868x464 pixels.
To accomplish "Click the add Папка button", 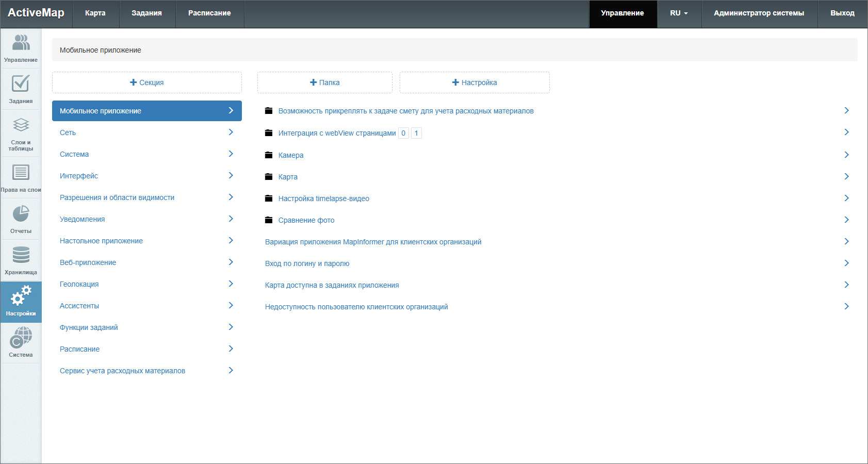I will point(325,82).
